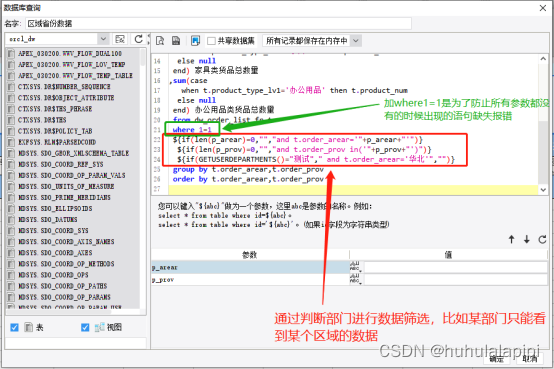This screenshot has height=369, width=554.
Task: Open the connection editor icon beside orcl_dw
Action: click(120, 39)
